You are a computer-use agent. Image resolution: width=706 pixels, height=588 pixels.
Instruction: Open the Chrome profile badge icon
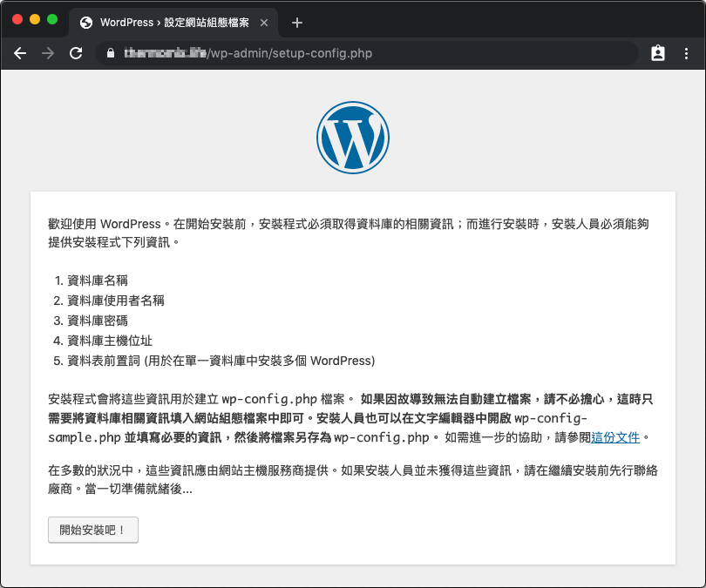(658, 53)
